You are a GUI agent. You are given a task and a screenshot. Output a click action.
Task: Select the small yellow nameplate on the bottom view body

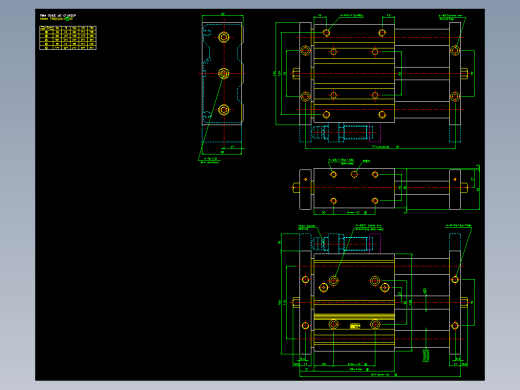355,326
